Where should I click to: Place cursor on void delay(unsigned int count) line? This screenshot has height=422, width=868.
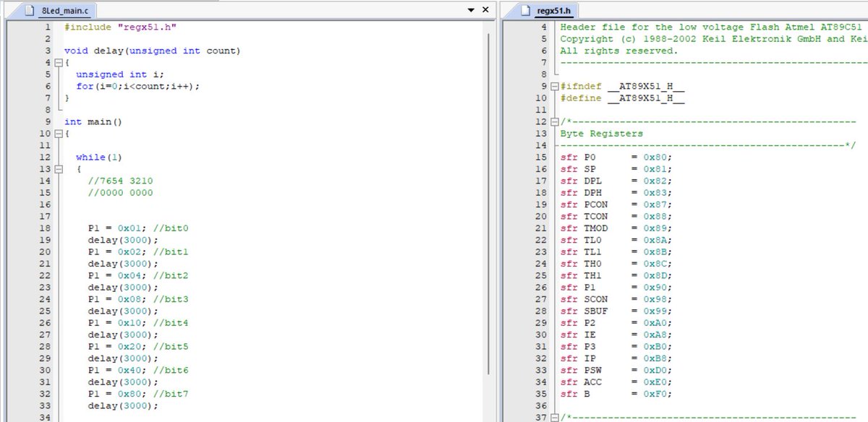pyautogui.click(x=152, y=51)
